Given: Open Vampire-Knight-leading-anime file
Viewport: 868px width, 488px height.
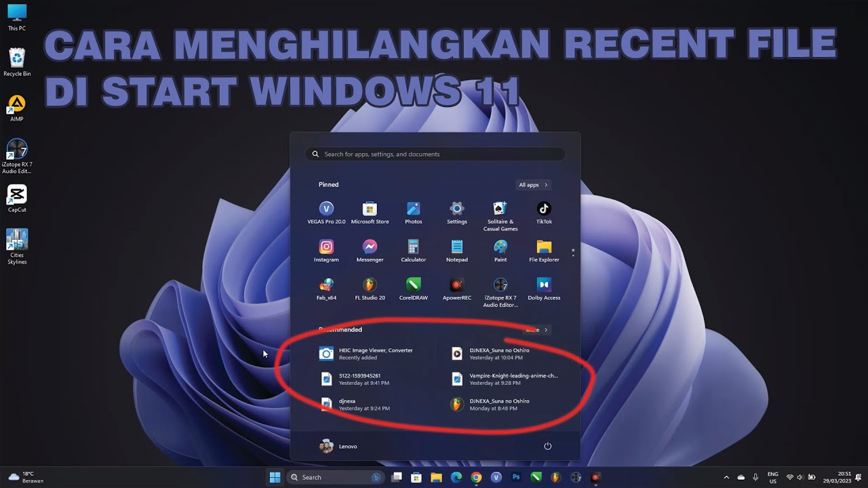Looking at the screenshot, I should (x=506, y=379).
